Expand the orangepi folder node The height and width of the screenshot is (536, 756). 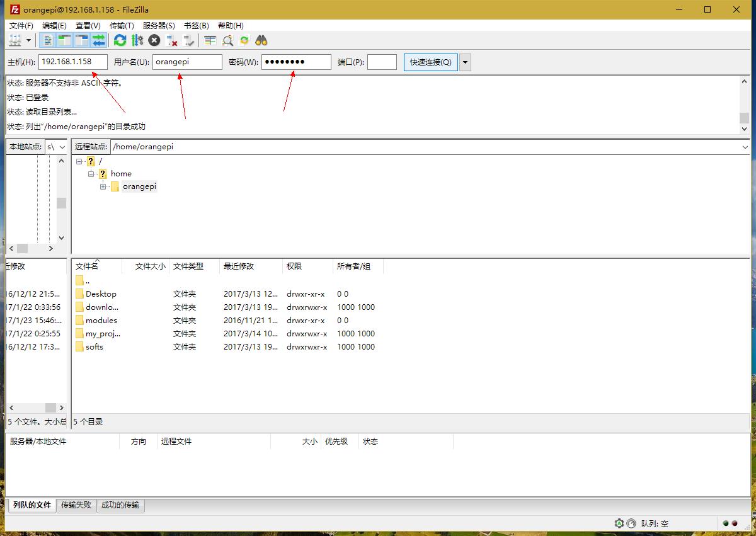pyautogui.click(x=103, y=186)
